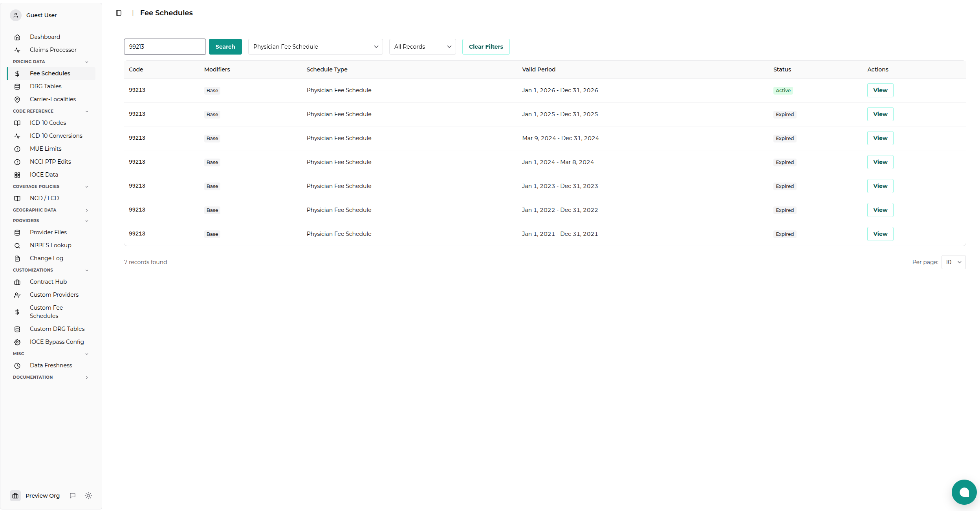Open the Physician Fee Schedule dropdown
The height and width of the screenshot is (511, 980).
(x=315, y=47)
